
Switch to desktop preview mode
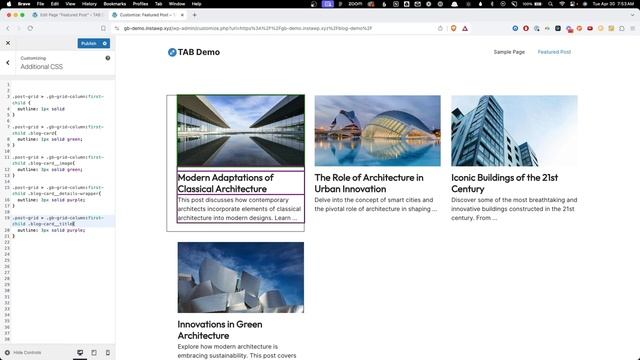coord(80,352)
